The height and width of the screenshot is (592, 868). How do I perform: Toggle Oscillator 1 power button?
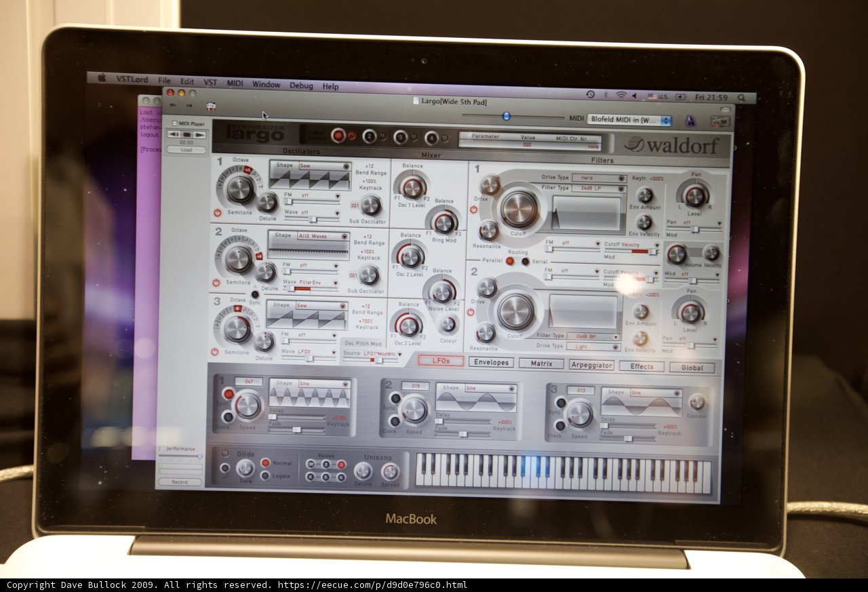[217, 212]
